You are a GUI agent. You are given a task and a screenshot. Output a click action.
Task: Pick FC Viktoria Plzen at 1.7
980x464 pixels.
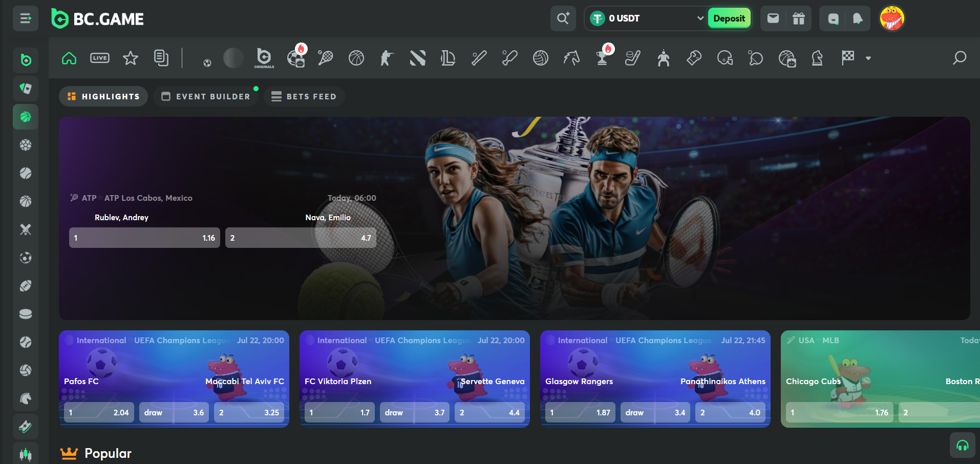339,412
